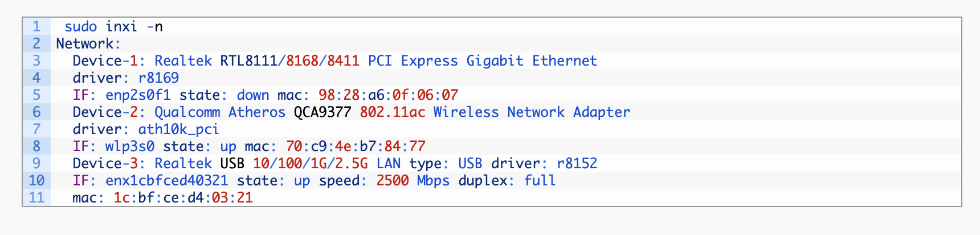Click the MAC address 1c:bf:ce:d4:03:21
980x235 pixels.
183,198
